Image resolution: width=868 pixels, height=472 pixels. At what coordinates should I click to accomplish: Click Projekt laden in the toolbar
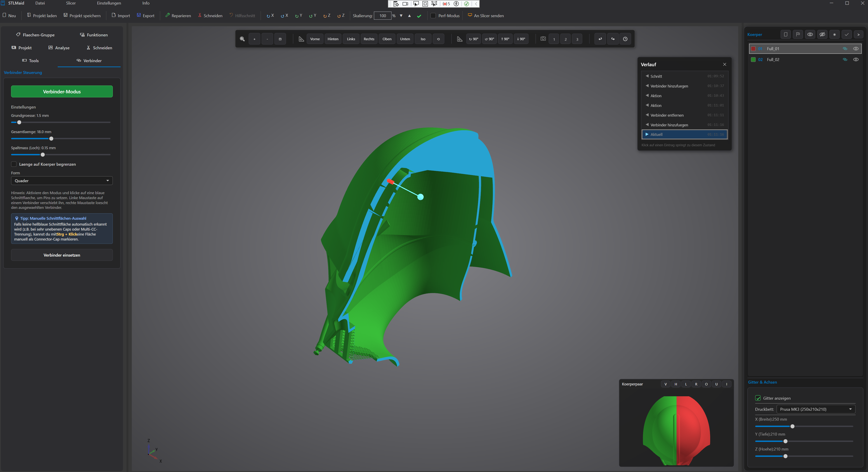(x=42, y=16)
